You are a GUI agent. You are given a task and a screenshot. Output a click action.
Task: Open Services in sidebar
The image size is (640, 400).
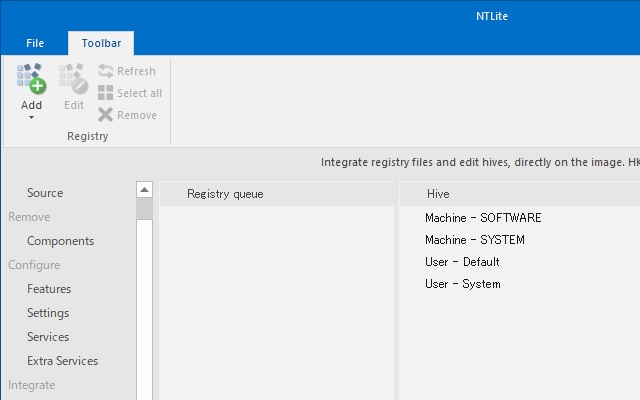coord(48,337)
